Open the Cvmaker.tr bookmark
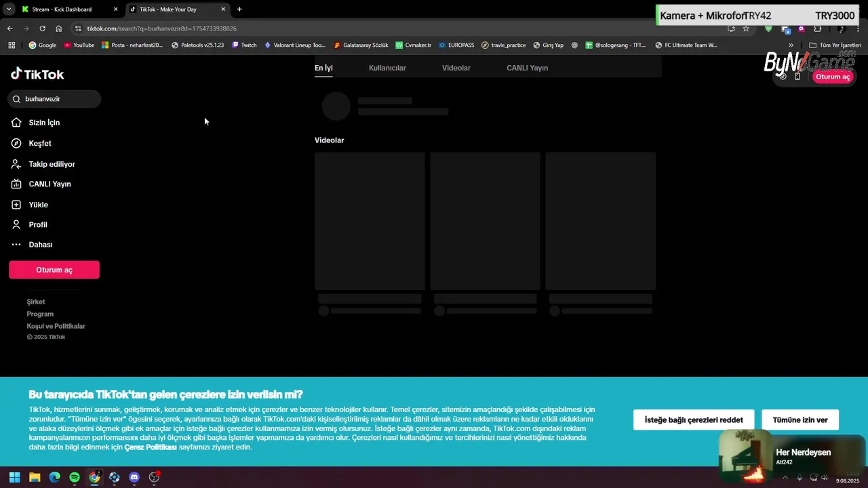This screenshot has height=488, width=868. [413, 45]
